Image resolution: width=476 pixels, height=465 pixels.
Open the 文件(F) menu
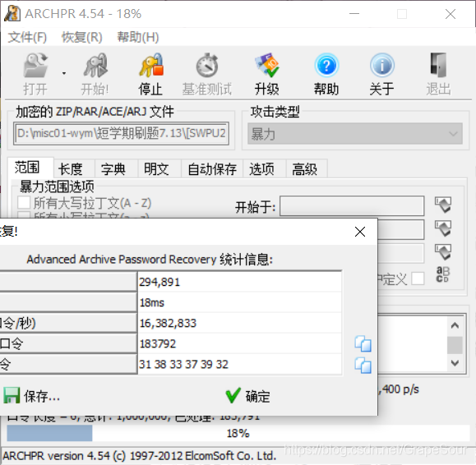27,37
